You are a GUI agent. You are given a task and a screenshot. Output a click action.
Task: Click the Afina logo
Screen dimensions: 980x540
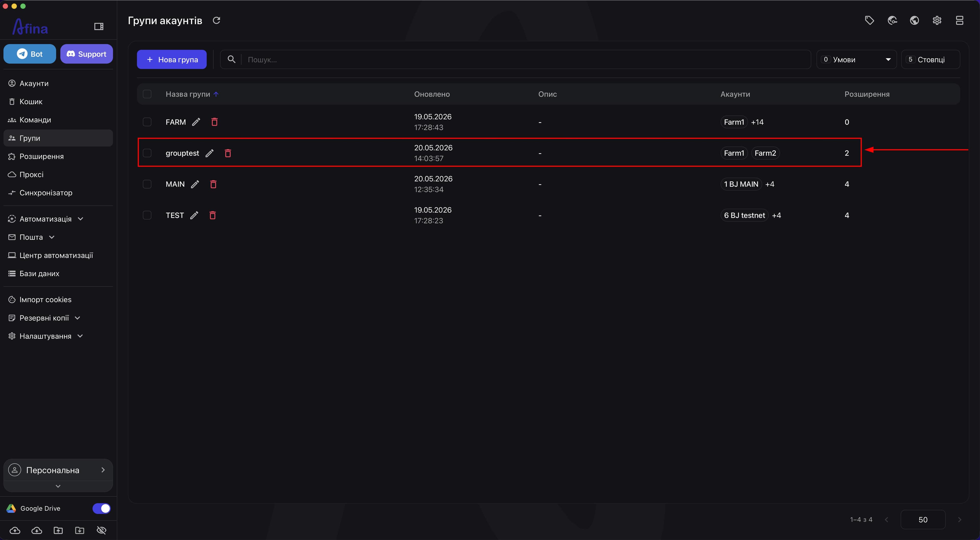(30, 27)
